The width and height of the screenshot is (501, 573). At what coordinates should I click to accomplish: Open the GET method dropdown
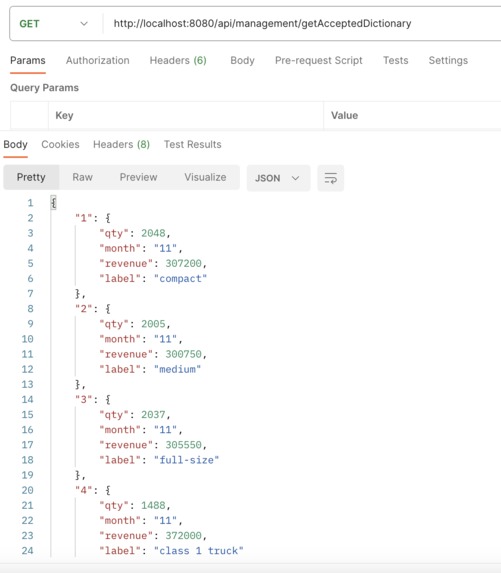[54, 24]
